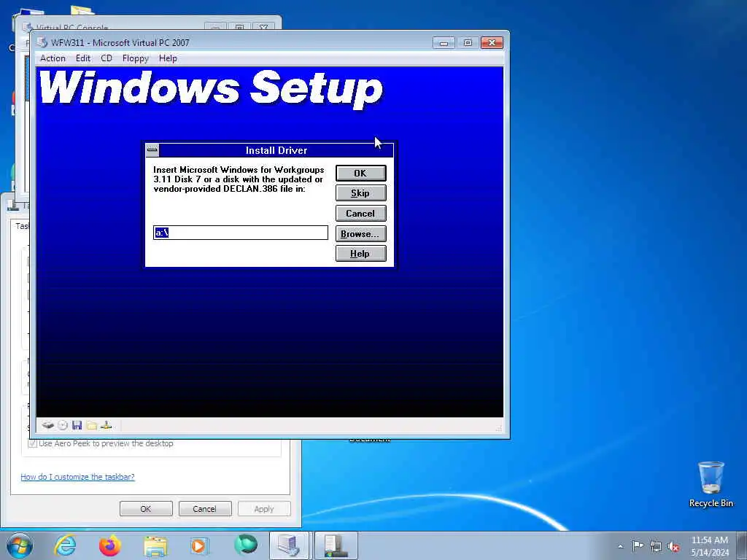The width and height of the screenshot is (747, 560).
Task: Click the Show Desktop strip
Action: tap(742, 545)
